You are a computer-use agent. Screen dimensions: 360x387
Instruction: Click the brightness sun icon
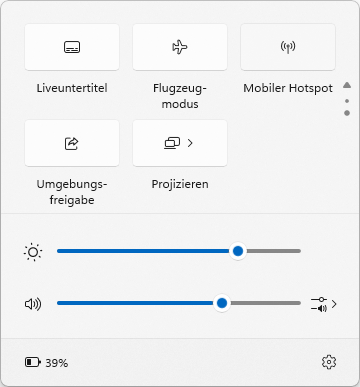click(33, 252)
